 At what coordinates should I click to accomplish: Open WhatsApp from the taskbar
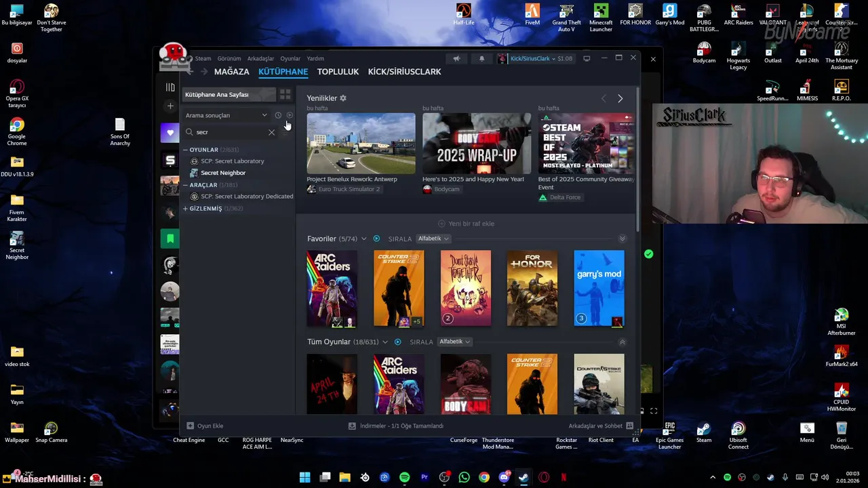point(464,477)
